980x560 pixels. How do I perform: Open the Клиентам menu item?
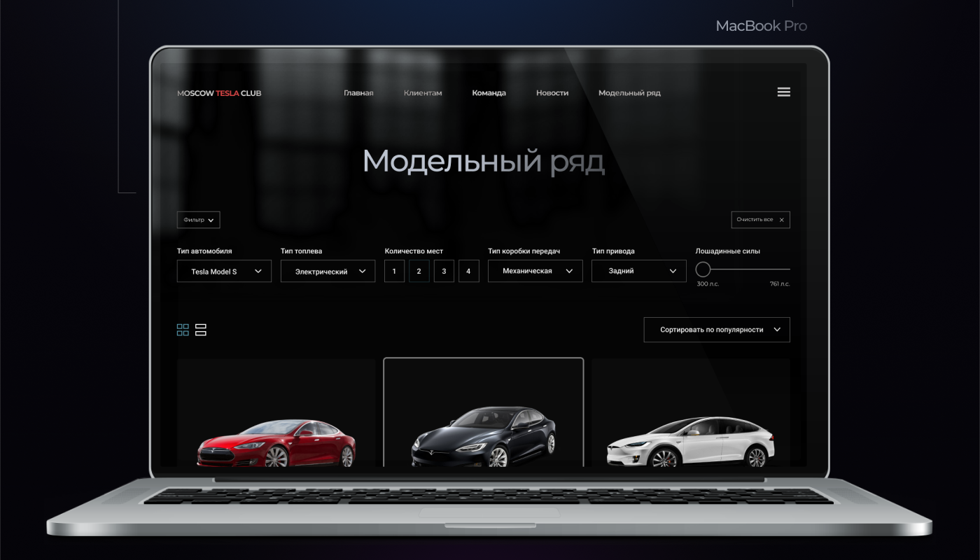click(x=423, y=93)
